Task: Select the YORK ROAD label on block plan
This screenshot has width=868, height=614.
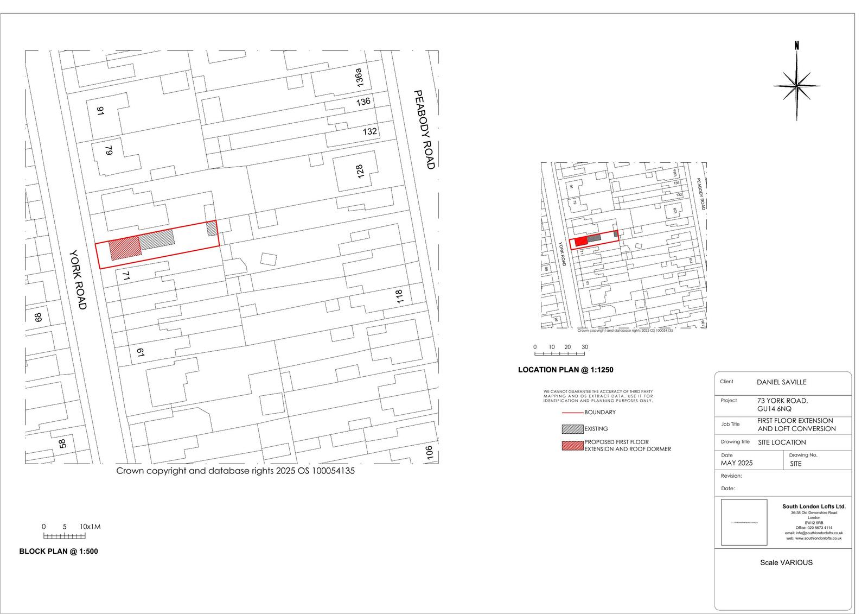Action: coord(78,280)
